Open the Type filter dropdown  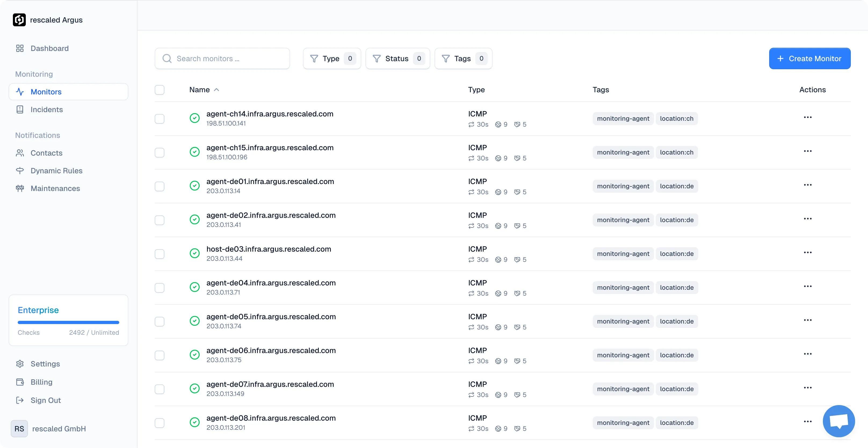(x=332, y=58)
